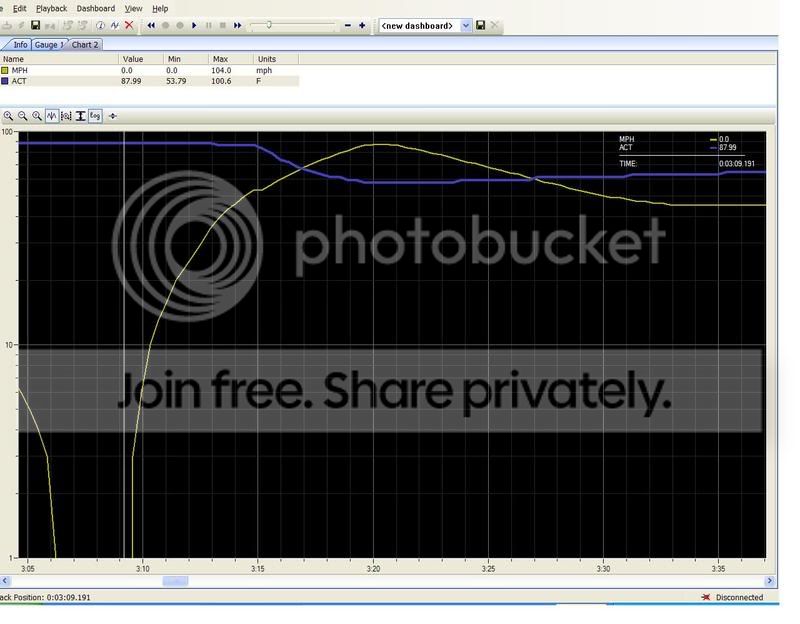This screenshot has width=800, height=624.
Task: Start playback with the Play button
Action: (x=194, y=25)
